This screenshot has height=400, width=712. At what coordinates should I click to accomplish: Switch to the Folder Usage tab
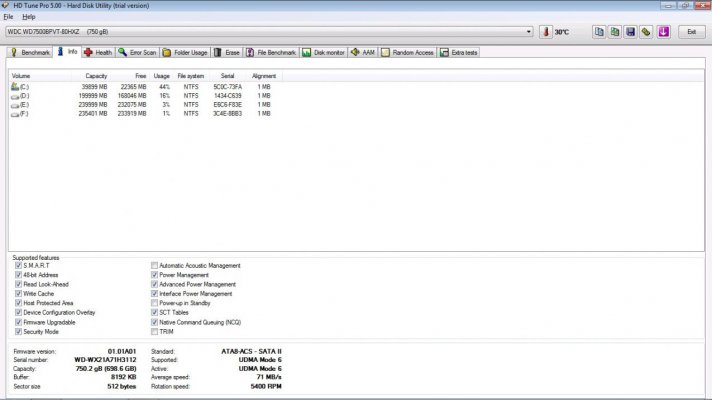(x=185, y=53)
